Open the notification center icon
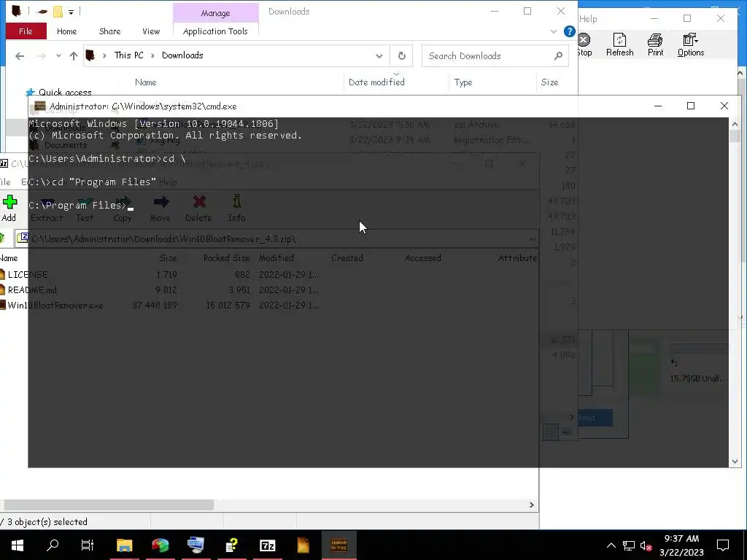Image resolution: width=747 pixels, height=560 pixels. (x=723, y=545)
